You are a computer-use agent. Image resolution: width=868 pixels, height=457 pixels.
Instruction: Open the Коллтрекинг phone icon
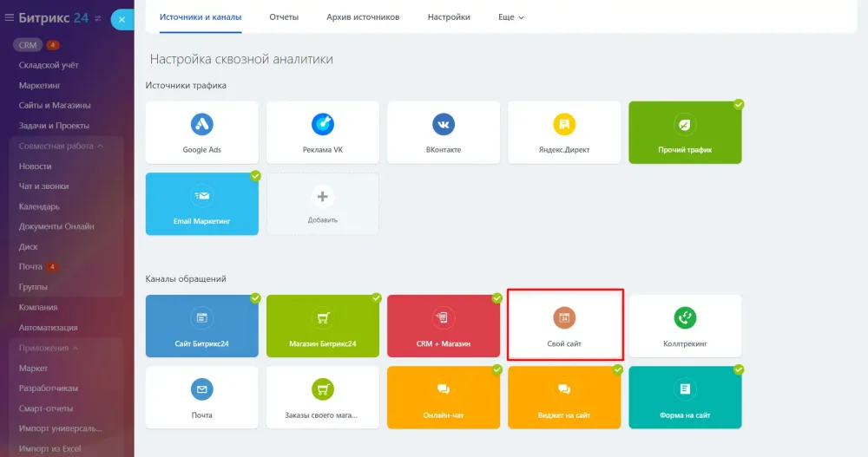coord(685,317)
